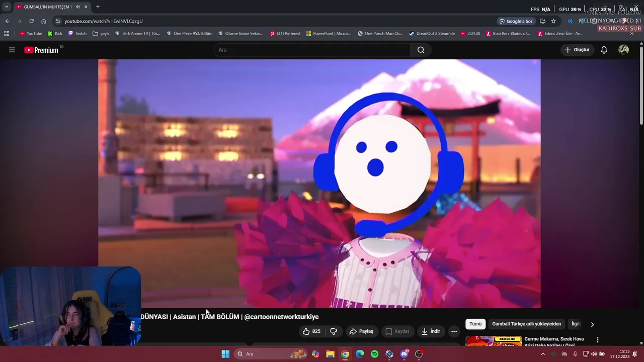Click the Paylaş share button
This screenshot has height=362, width=644.
pos(361,331)
